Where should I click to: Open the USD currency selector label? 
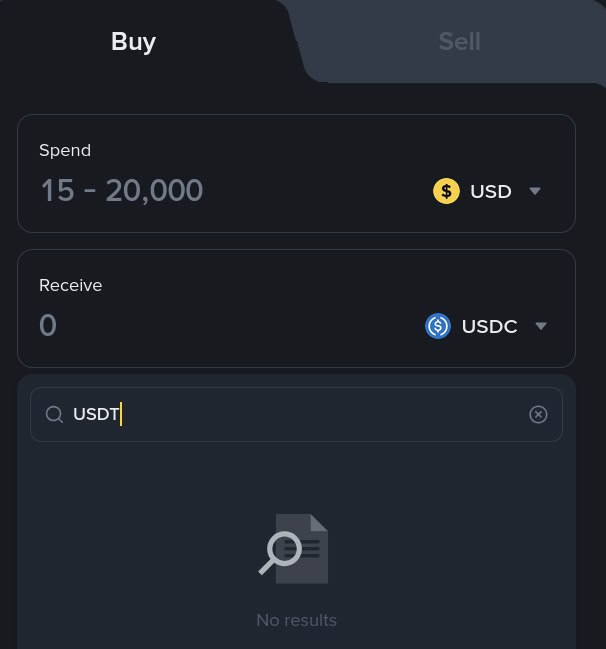[490, 191]
